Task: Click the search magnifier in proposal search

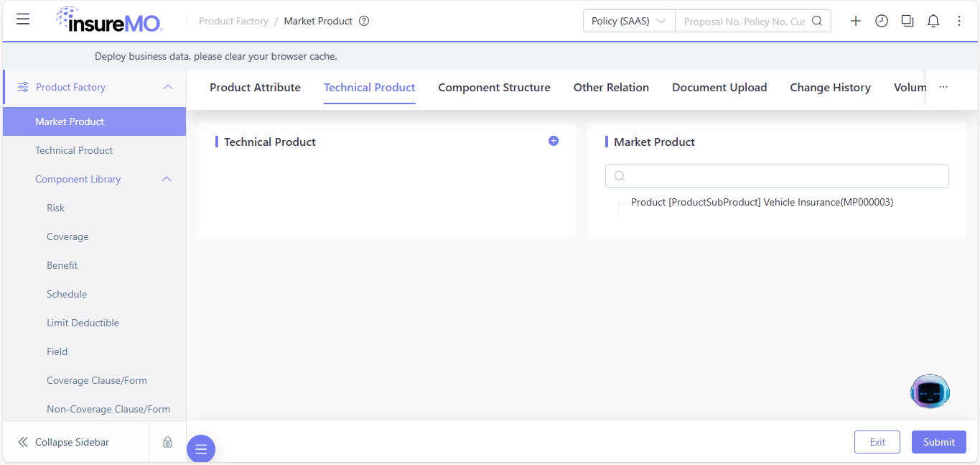Action: [x=817, y=21]
